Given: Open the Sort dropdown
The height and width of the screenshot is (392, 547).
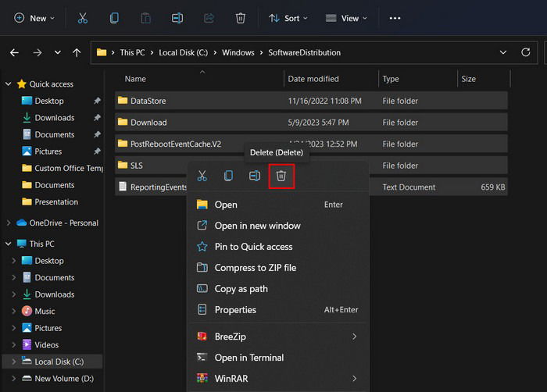Looking at the screenshot, I should pyautogui.click(x=288, y=18).
